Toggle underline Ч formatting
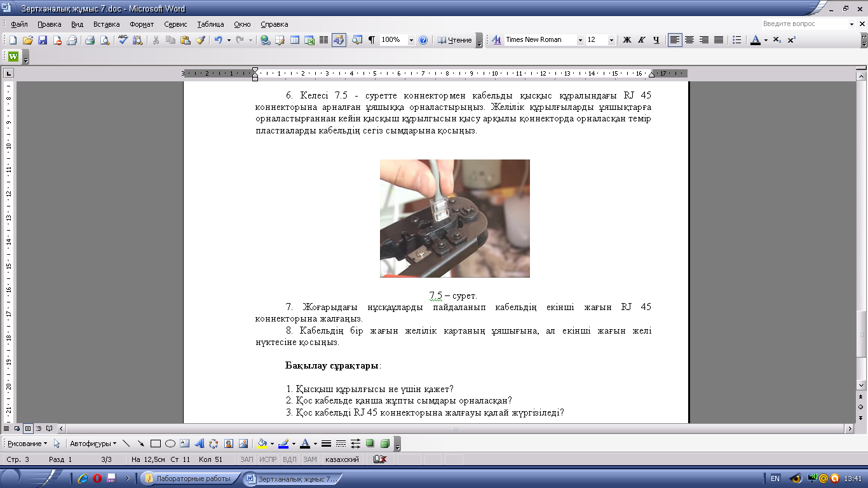Image resolution: width=868 pixels, height=488 pixels. (656, 40)
